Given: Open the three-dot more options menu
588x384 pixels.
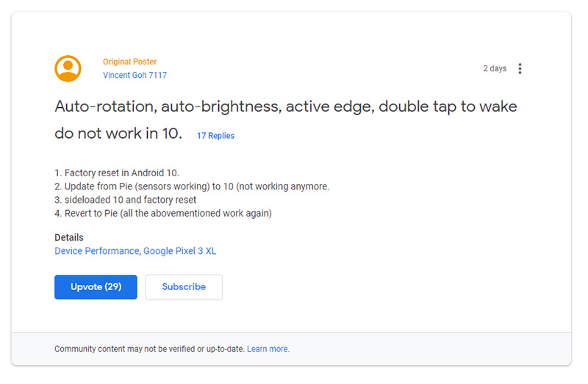Looking at the screenshot, I should pos(520,68).
